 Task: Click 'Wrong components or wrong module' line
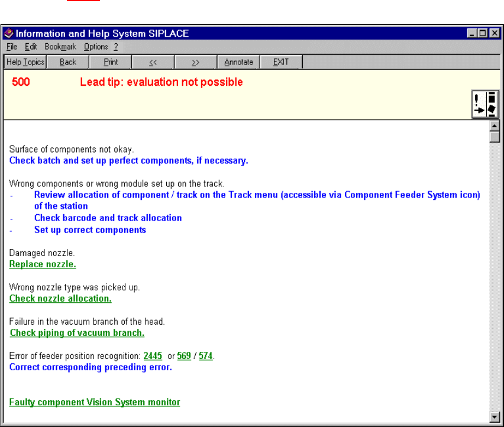pos(117,184)
